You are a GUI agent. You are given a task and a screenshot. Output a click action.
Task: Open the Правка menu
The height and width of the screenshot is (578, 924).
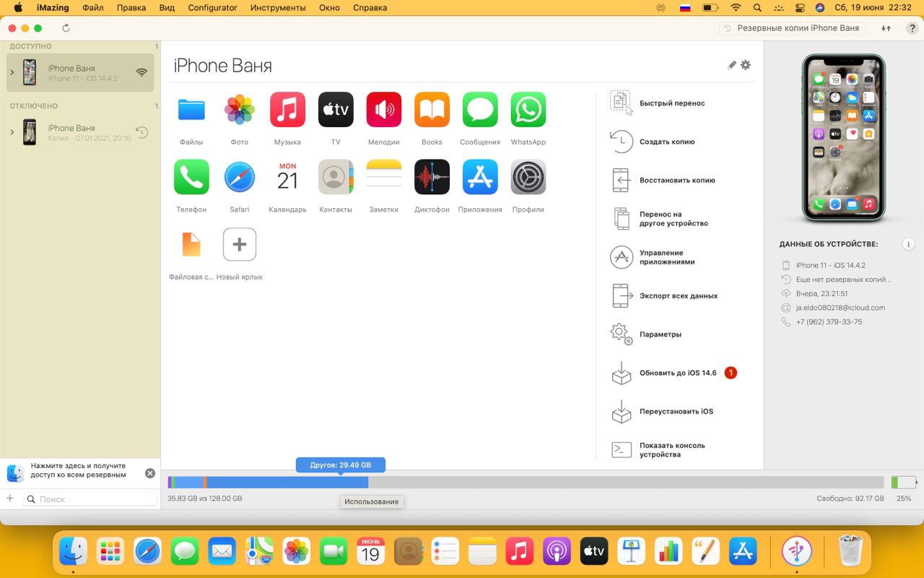coord(131,7)
